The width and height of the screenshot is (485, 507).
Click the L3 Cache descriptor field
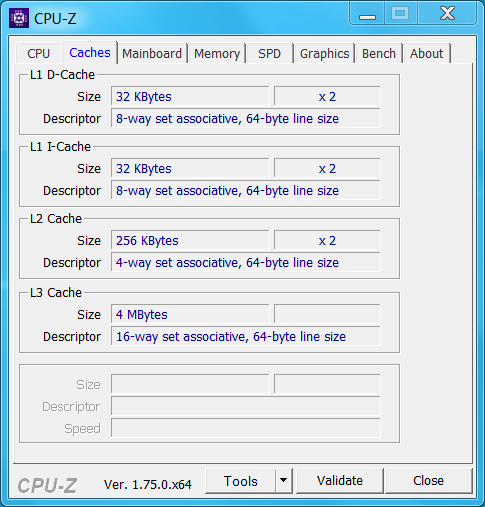click(x=246, y=336)
